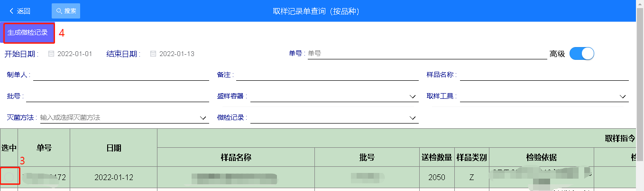Expand the 取样工具 dropdown
This screenshot has width=644, height=191.
[x=622, y=97]
